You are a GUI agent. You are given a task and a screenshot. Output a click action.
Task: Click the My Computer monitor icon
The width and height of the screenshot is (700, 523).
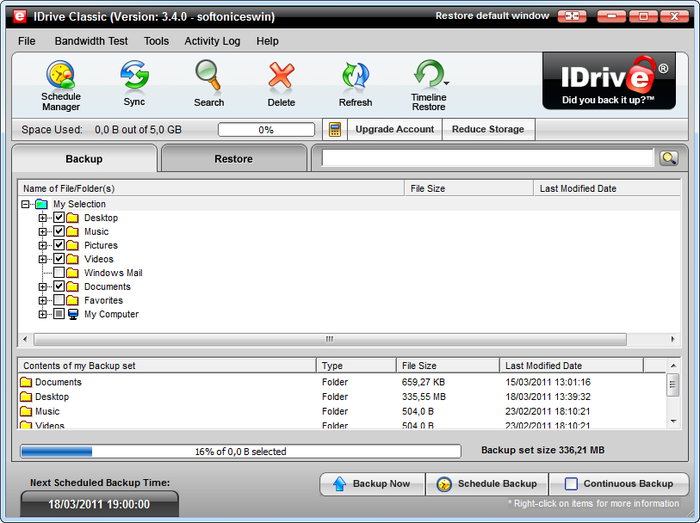click(73, 314)
